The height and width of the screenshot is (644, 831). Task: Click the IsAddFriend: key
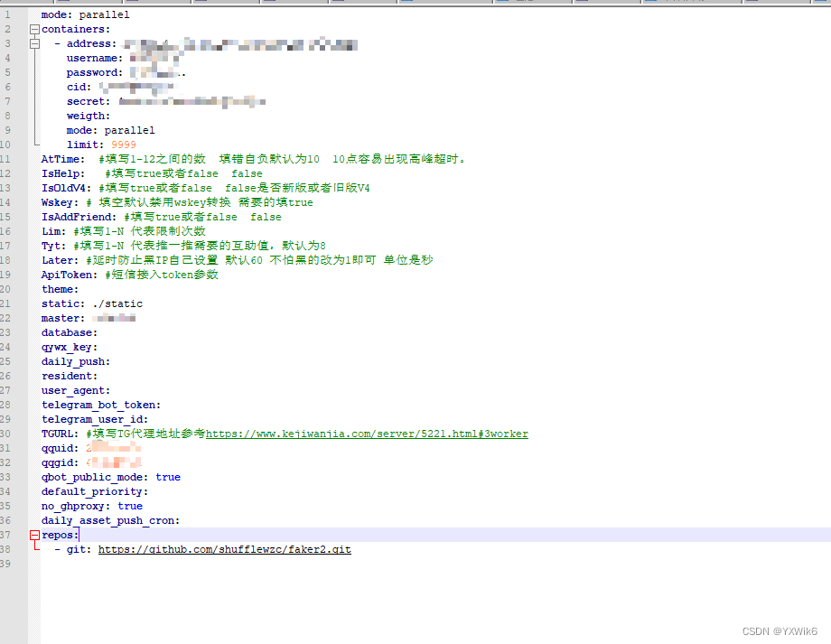coord(79,217)
